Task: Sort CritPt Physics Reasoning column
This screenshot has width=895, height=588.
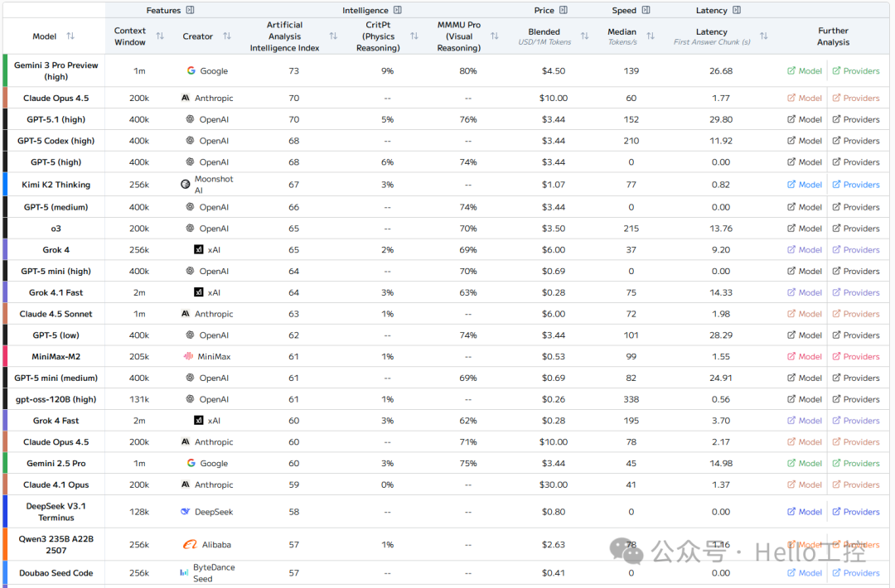Action: 414,36
